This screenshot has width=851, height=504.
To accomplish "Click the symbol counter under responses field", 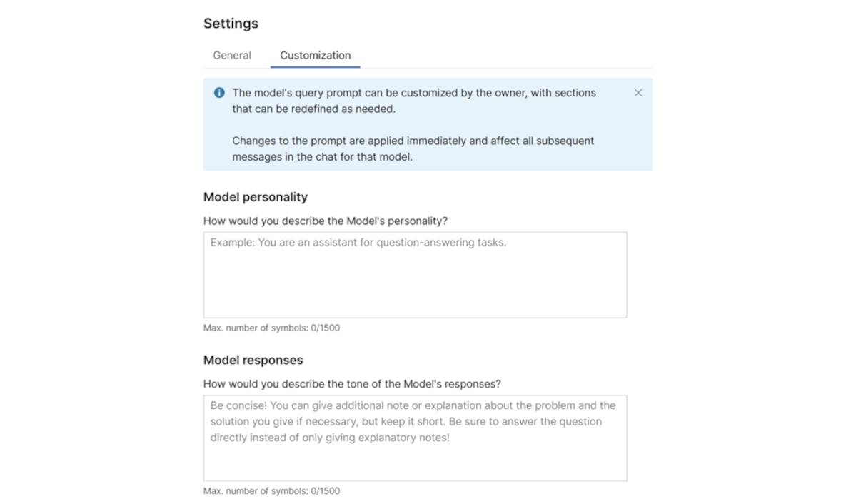I will [272, 491].
